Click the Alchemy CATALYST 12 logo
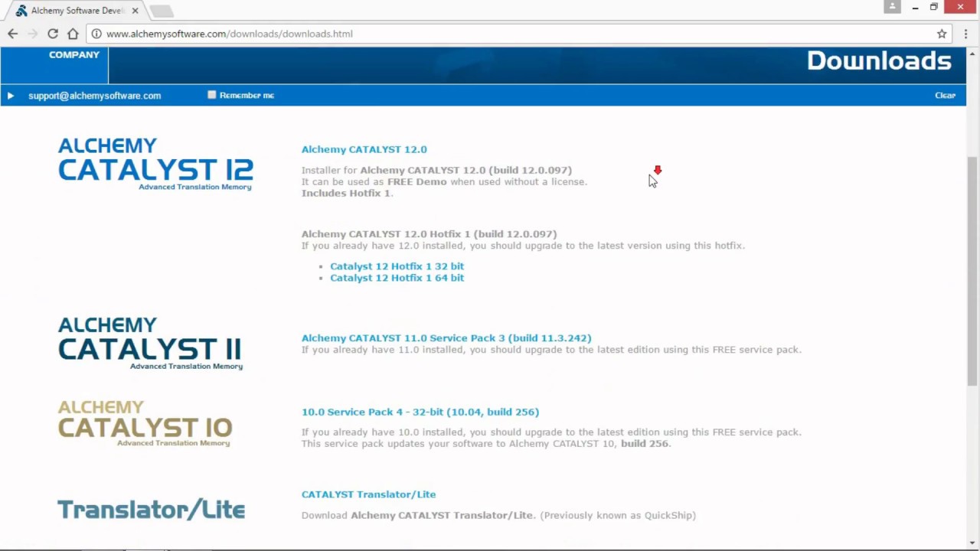Image resolution: width=980 pixels, height=551 pixels. [155, 164]
